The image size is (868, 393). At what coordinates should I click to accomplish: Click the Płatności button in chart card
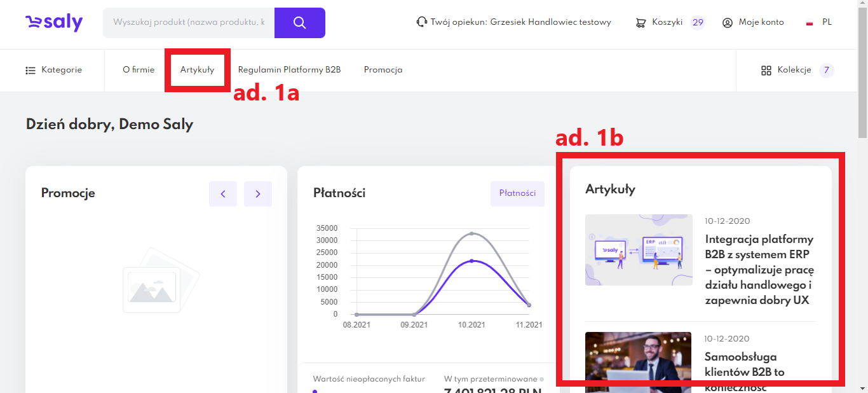point(517,193)
